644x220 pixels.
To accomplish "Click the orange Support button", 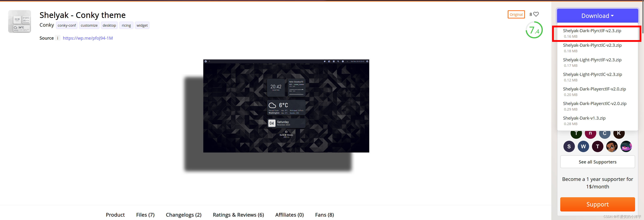I will [597, 204].
